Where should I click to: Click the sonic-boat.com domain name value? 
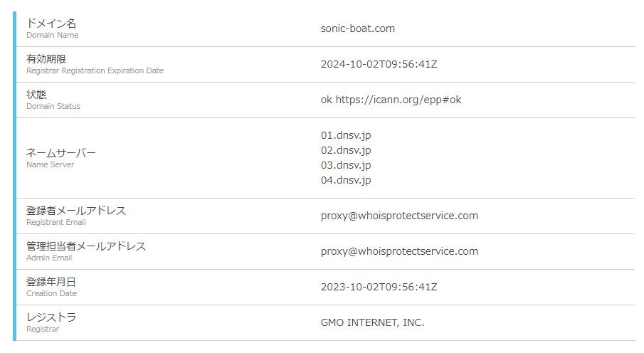pos(357,28)
